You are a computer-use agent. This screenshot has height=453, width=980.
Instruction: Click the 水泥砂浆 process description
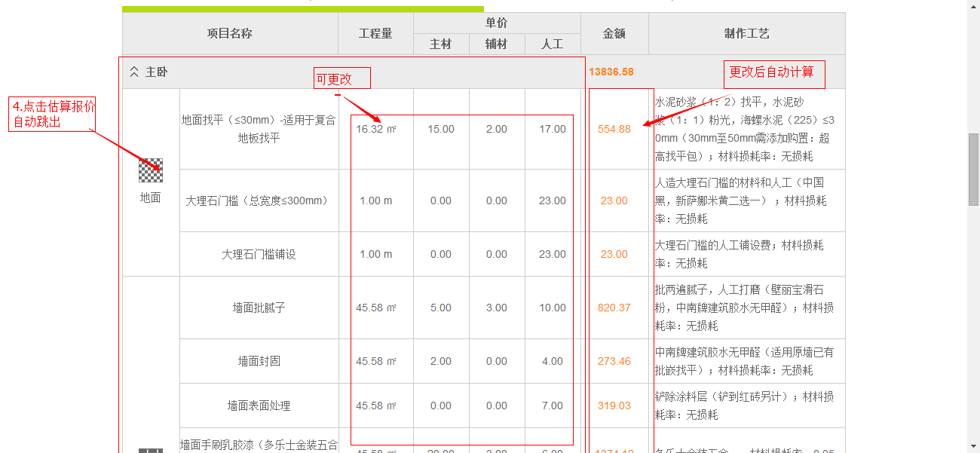point(746,129)
